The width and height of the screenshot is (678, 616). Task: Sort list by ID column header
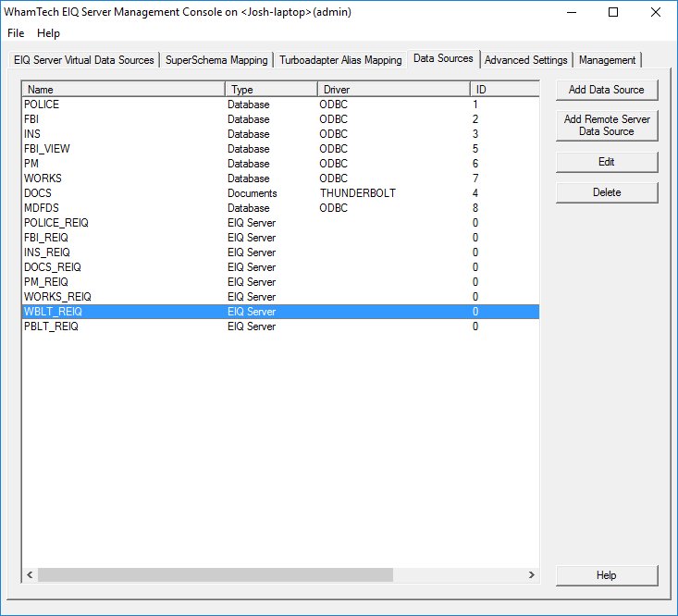(505, 90)
